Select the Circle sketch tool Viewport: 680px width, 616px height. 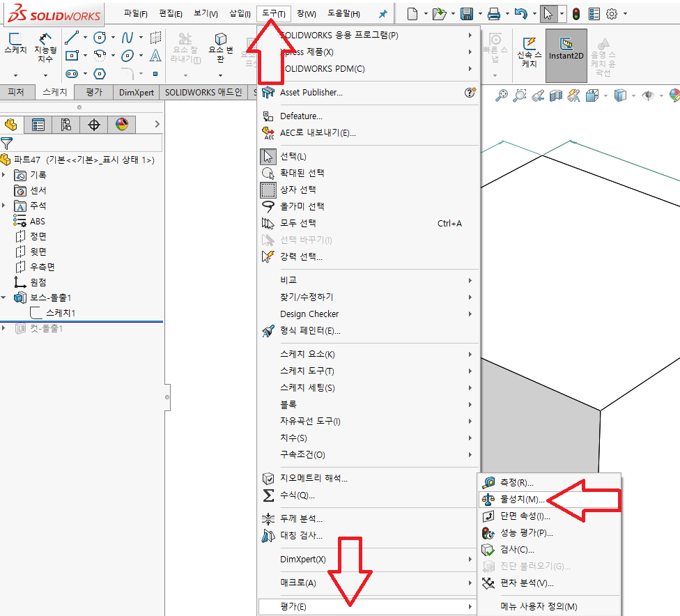pyautogui.click(x=100, y=38)
